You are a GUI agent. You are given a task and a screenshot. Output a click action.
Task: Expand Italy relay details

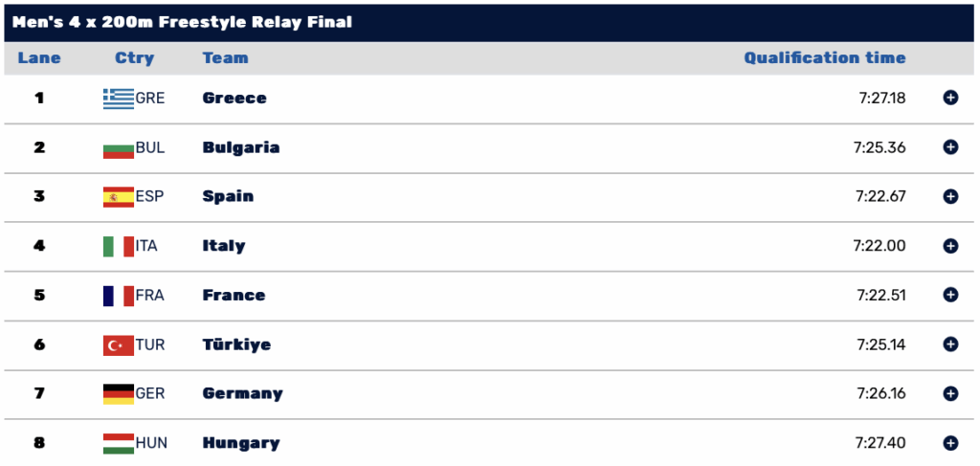click(x=950, y=246)
